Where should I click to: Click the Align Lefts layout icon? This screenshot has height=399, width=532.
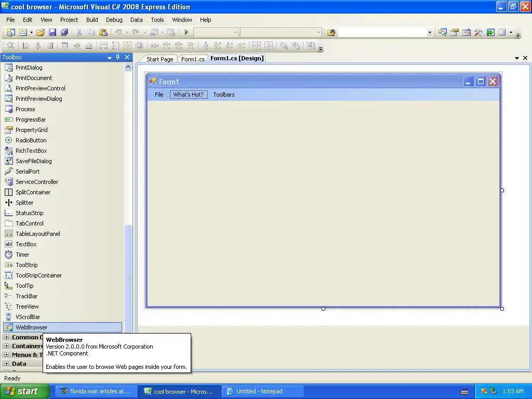(25, 46)
